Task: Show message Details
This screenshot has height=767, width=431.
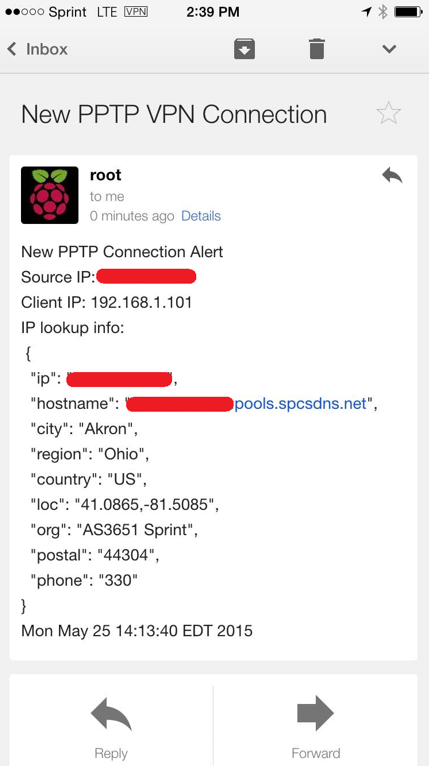Action: click(201, 216)
